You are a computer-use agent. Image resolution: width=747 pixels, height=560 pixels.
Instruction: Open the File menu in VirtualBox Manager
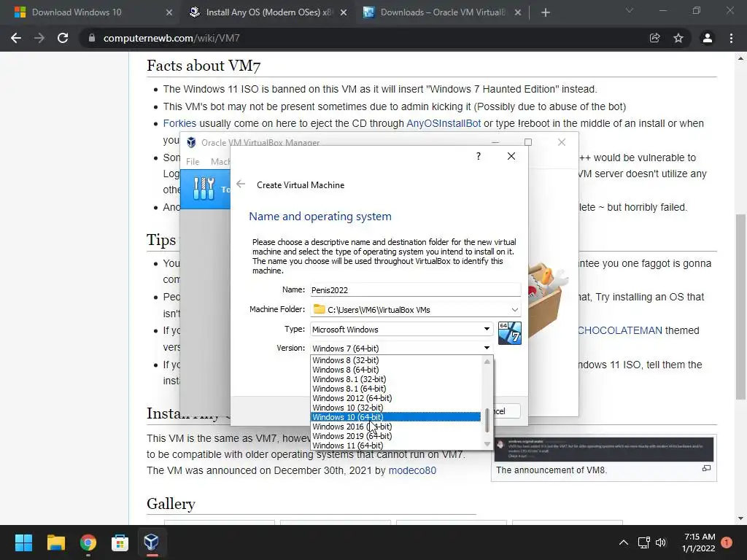coord(193,161)
